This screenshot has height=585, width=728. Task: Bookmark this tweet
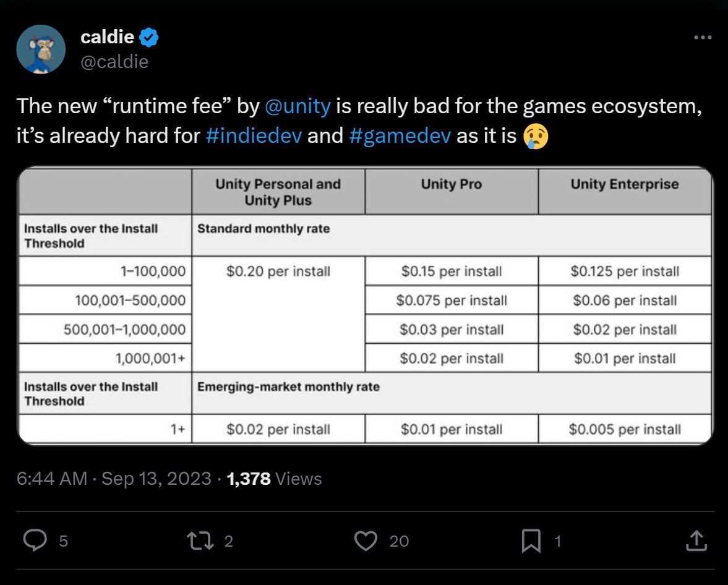click(532, 540)
